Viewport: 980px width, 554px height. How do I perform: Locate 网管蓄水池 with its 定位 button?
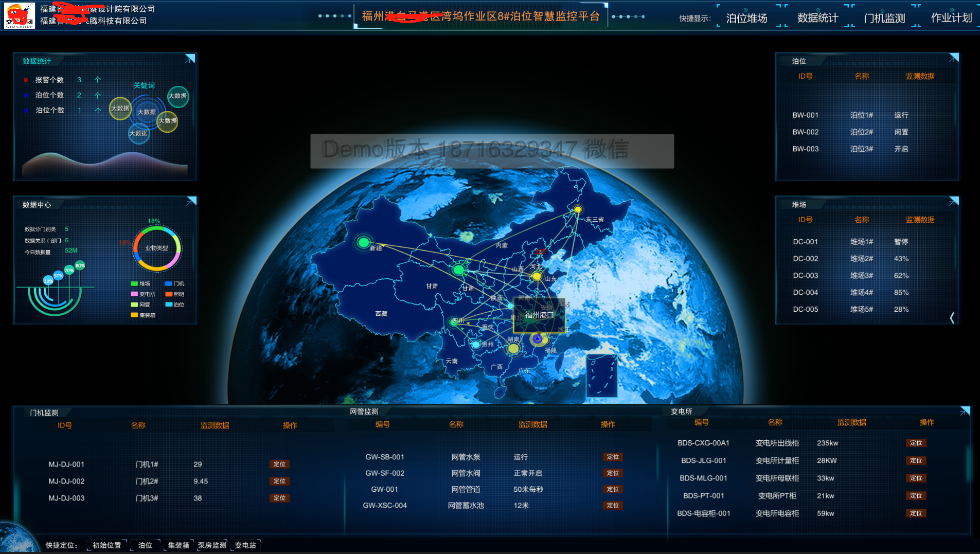pos(613,505)
